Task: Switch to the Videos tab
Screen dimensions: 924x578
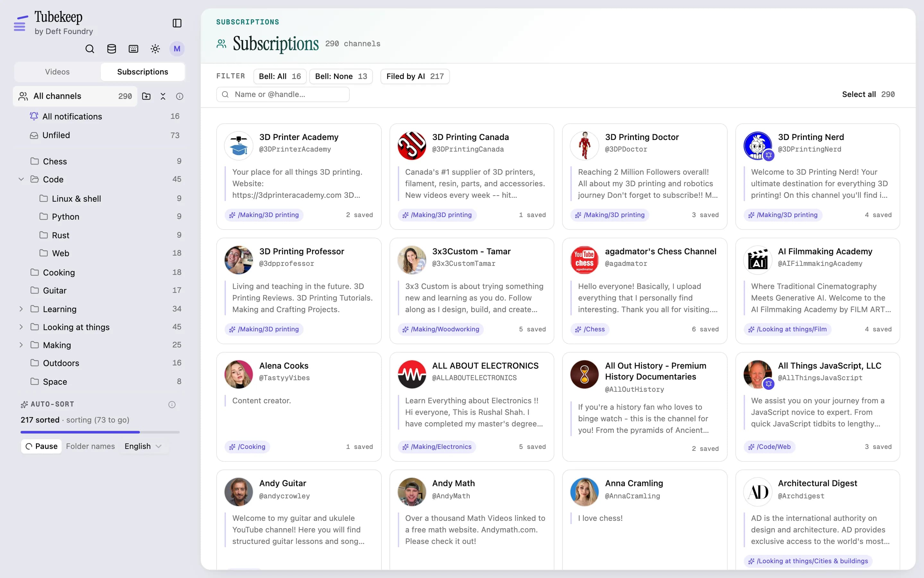Action: coord(57,72)
